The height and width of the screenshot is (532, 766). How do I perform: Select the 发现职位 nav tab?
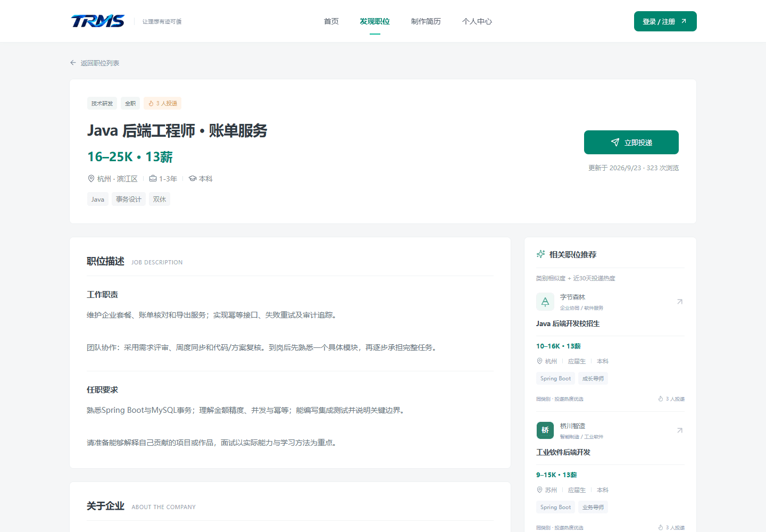374,21
